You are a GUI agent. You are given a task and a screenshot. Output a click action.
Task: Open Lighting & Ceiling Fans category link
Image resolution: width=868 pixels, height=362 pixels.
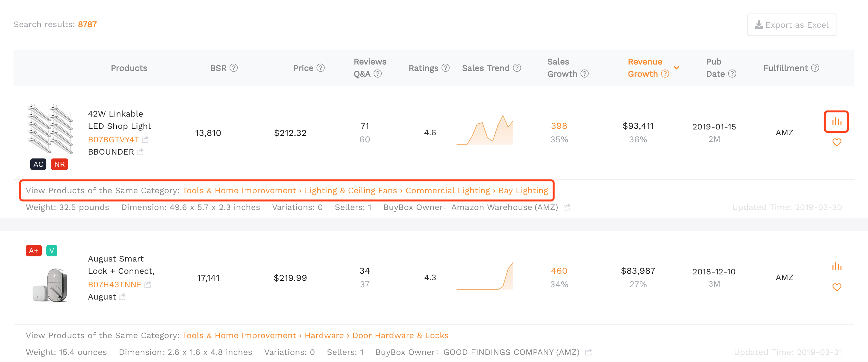coord(351,190)
